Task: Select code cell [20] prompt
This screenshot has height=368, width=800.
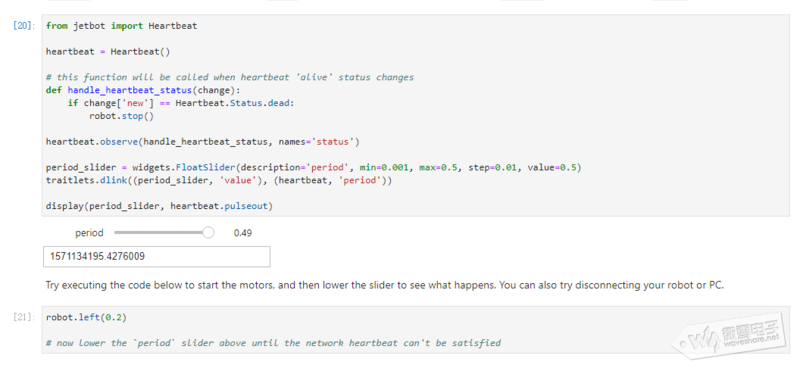Action: coord(23,26)
